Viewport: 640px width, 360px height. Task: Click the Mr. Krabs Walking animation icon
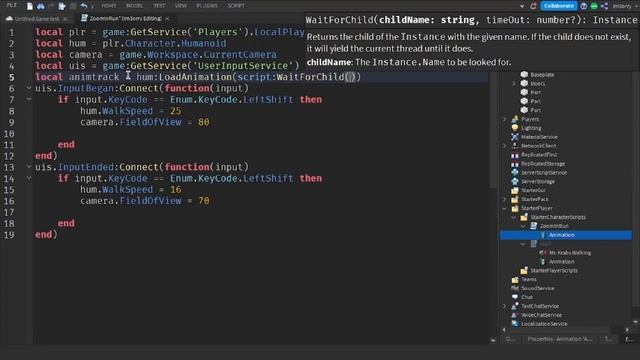(543, 253)
